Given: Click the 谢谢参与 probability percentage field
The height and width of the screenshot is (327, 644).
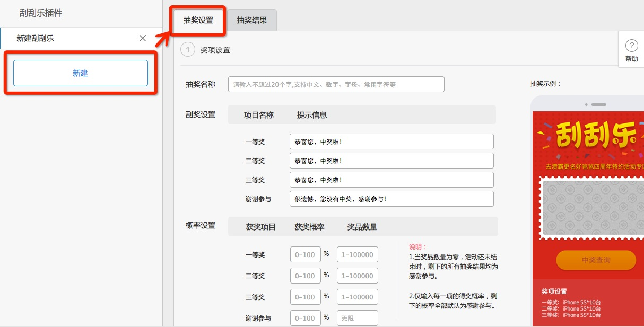Looking at the screenshot, I should (306, 318).
